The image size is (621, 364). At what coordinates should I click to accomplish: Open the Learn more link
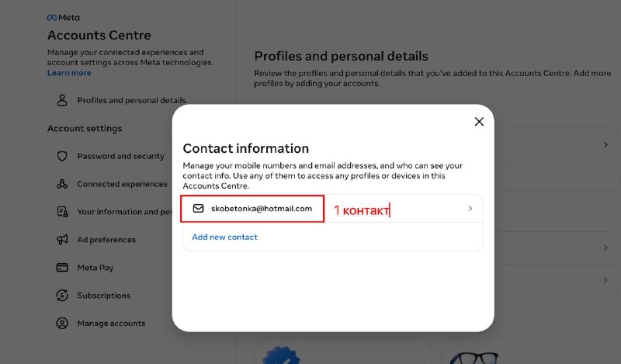(x=69, y=73)
